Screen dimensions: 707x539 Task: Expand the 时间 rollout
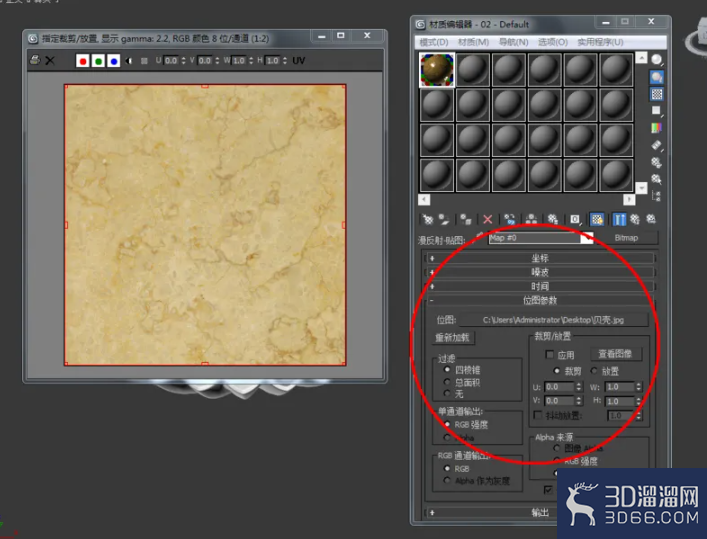(x=540, y=286)
